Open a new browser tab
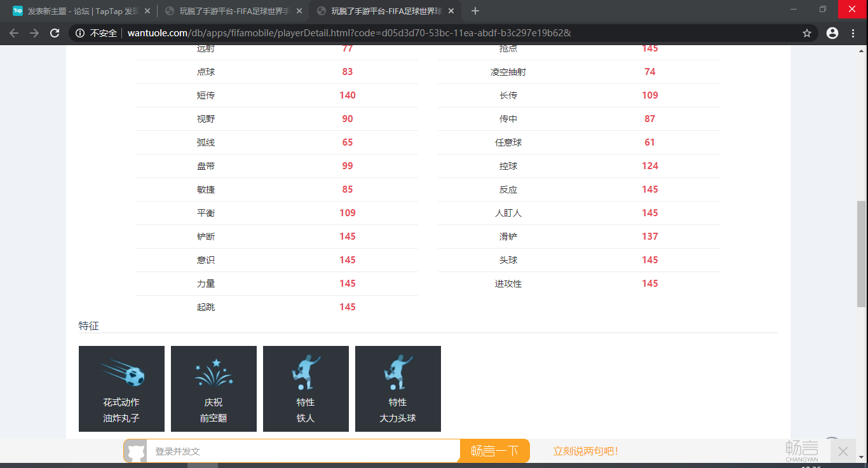868x468 pixels. 475,11
